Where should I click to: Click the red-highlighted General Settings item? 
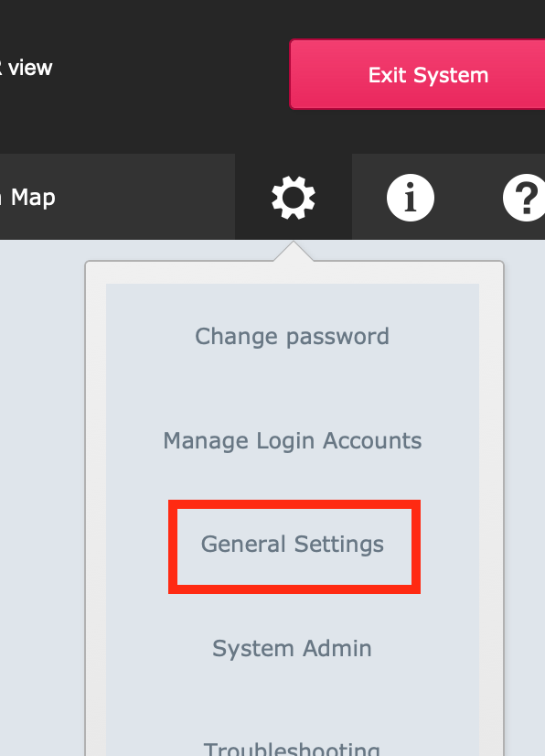point(293,545)
